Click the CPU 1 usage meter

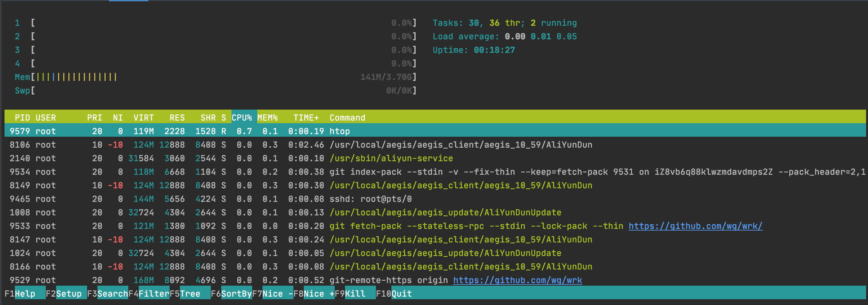tap(216, 23)
